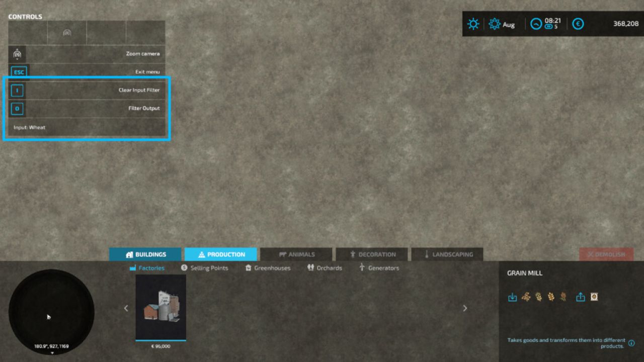Select the Selling Points subcategory
Image resolution: width=644 pixels, height=362 pixels.
click(204, 268)
